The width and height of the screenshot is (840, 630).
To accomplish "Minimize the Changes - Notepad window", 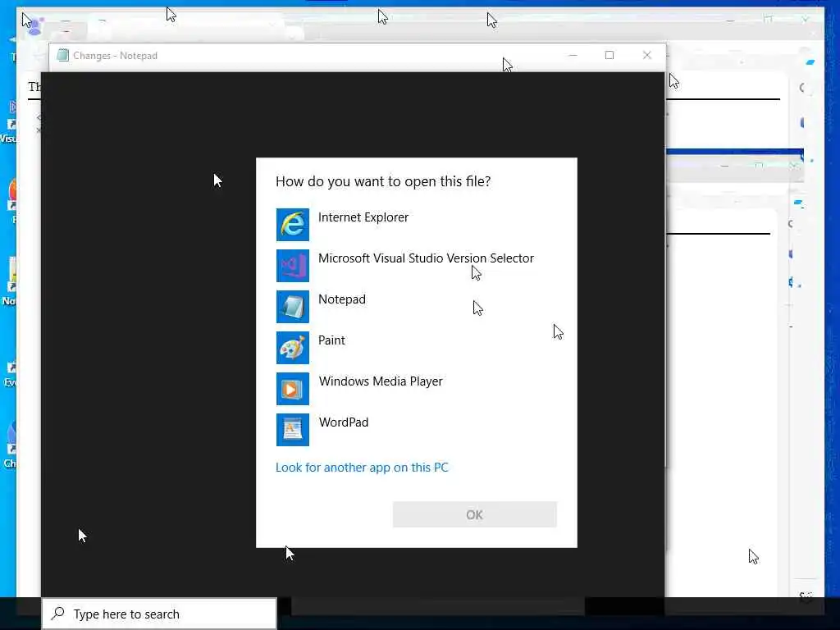I will tap(573, 55).
